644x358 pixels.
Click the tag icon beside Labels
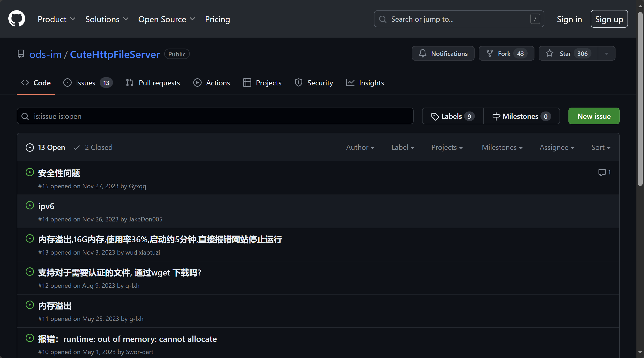[x=435, y=116]
